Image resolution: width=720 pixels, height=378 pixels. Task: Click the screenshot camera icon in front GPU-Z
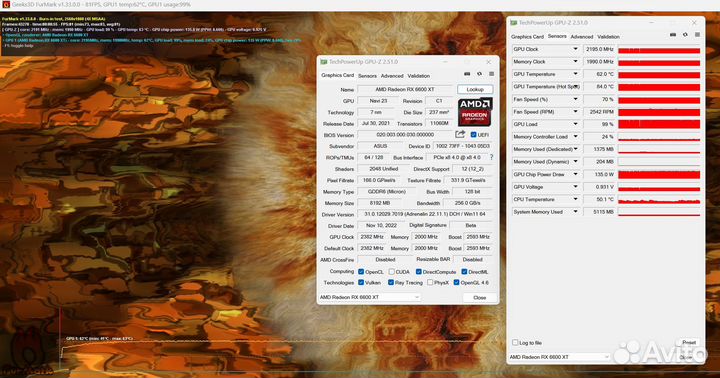467,74
